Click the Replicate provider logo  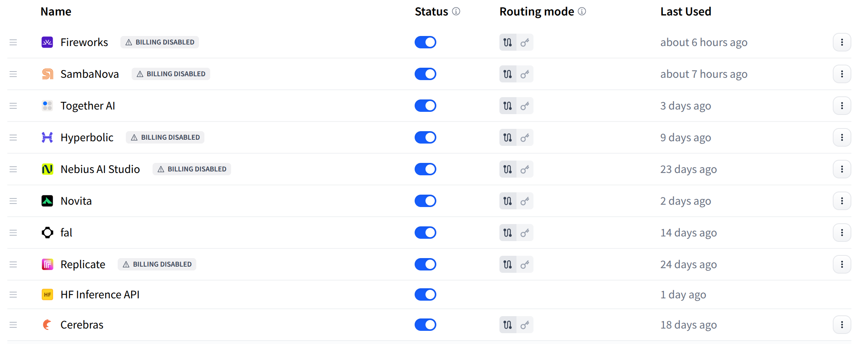click(47, 264)
